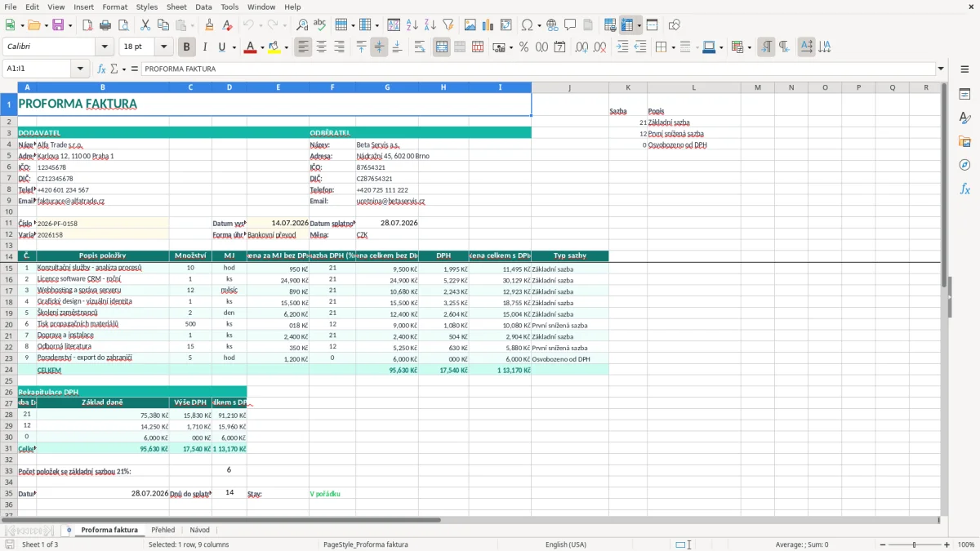The height and width of the screenshot is (551, 980).
Task: Click Sort Ascending icon
Action: coord(412,25)
